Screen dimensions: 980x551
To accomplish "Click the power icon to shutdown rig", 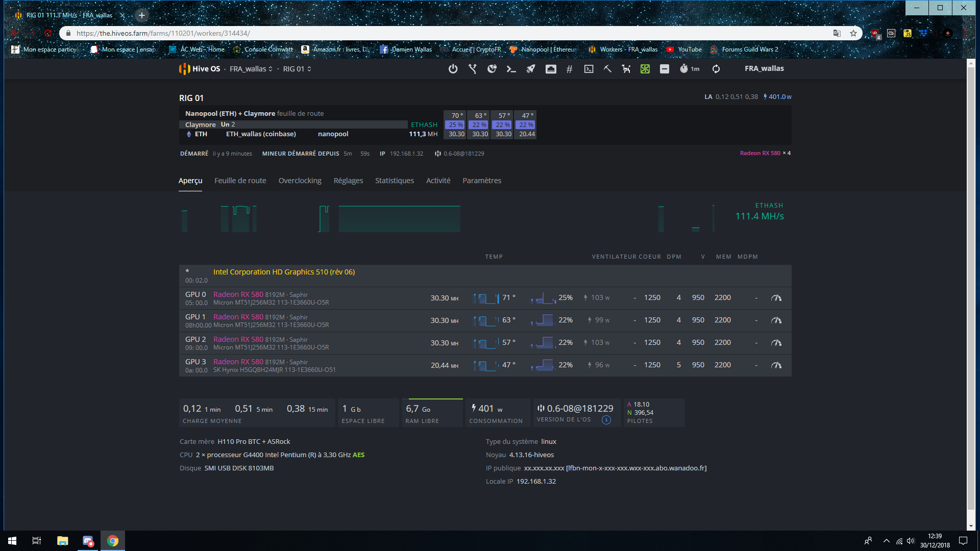I will point(452,69).
